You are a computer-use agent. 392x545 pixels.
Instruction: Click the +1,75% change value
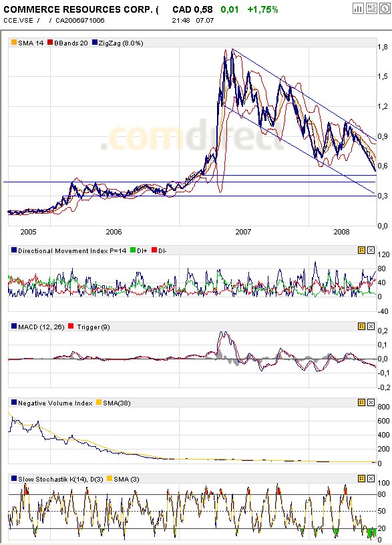(x=262, y=9)
